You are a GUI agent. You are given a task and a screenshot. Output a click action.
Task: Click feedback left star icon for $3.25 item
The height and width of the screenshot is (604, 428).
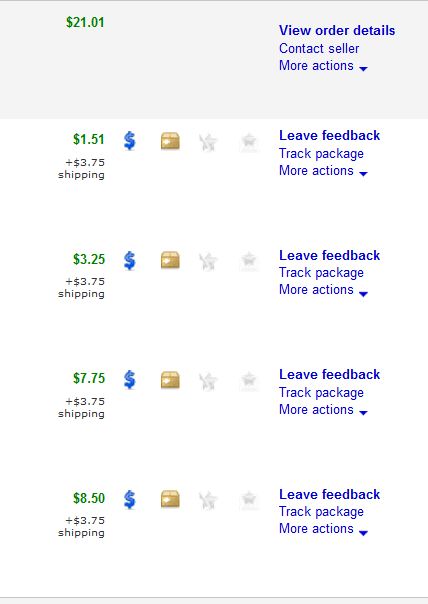point(208,261)
